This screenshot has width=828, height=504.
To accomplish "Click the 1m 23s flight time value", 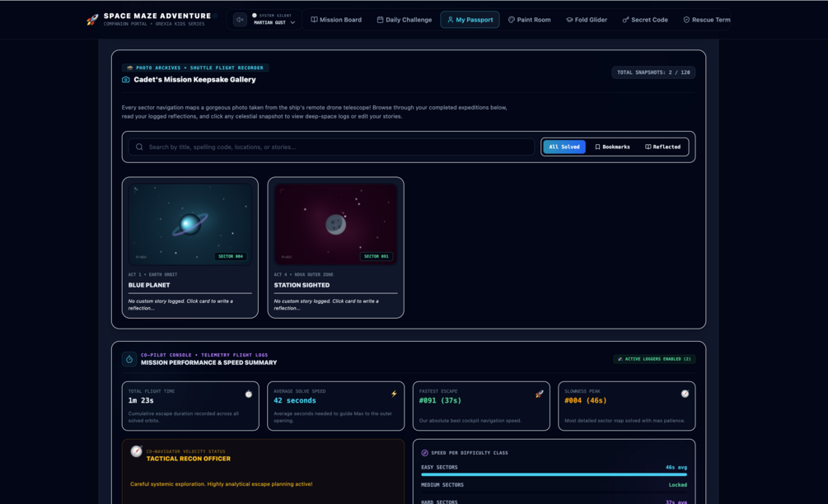I will [x=141, y=400].
